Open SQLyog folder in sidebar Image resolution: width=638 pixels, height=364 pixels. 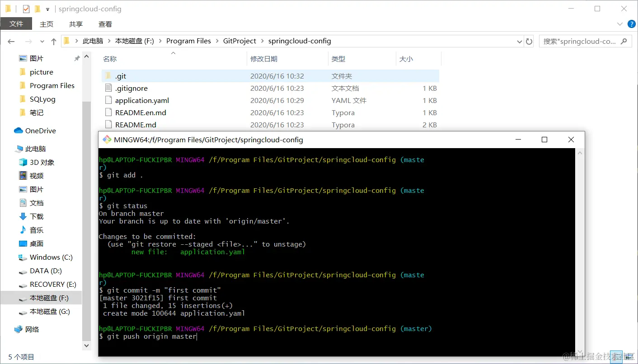[x=42, y=99]
